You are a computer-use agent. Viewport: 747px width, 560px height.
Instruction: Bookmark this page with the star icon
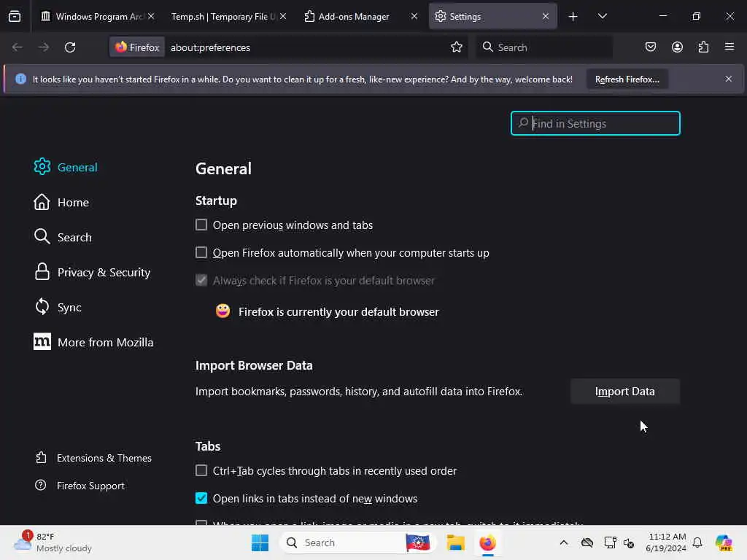457,47
